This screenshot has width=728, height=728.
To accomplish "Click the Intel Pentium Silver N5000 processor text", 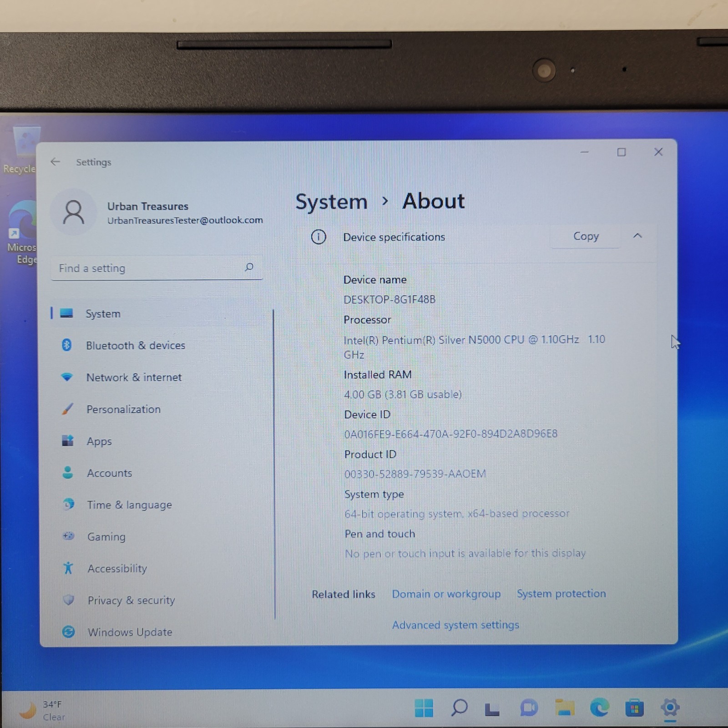I will [475, 347].
